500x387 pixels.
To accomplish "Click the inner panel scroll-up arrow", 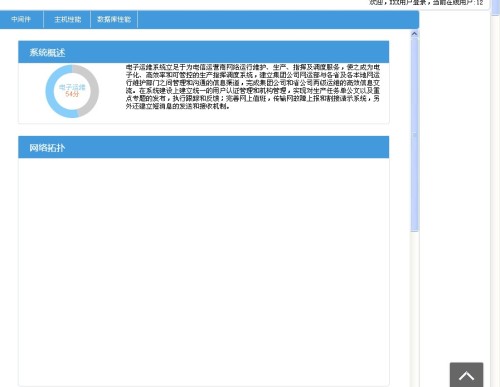I will (414, 34).
